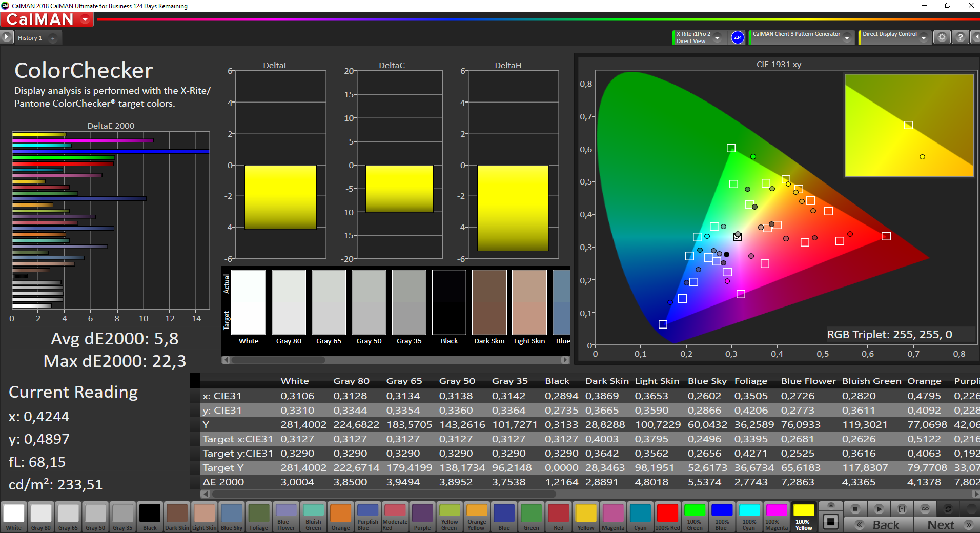Open the help question mark icon

click(961, 37)
